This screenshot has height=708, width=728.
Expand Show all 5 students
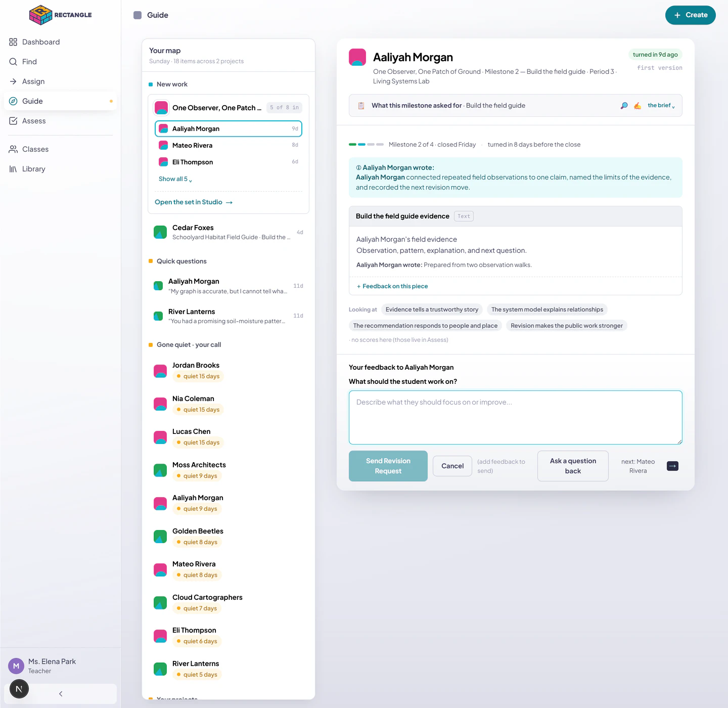[175, 179]
